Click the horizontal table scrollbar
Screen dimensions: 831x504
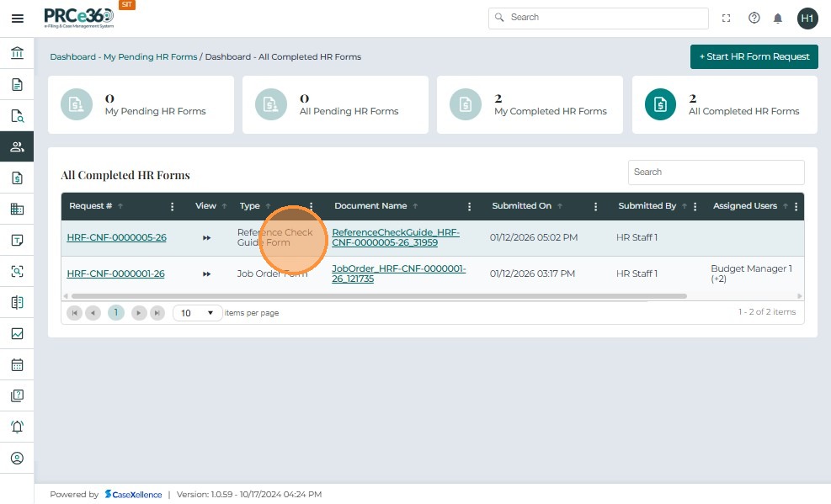click(x=379, y=296)
